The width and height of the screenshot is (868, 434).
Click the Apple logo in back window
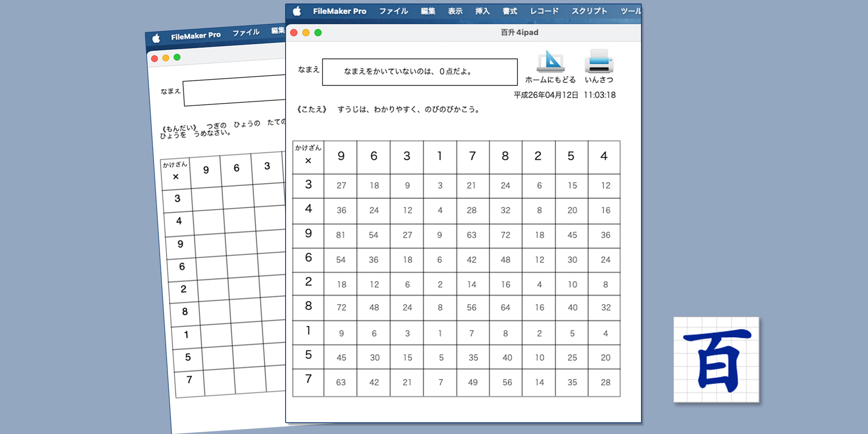(156, 39)
